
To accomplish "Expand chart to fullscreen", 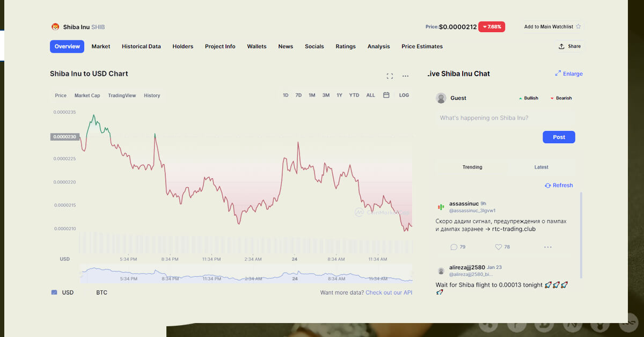I will coord(390,76).
